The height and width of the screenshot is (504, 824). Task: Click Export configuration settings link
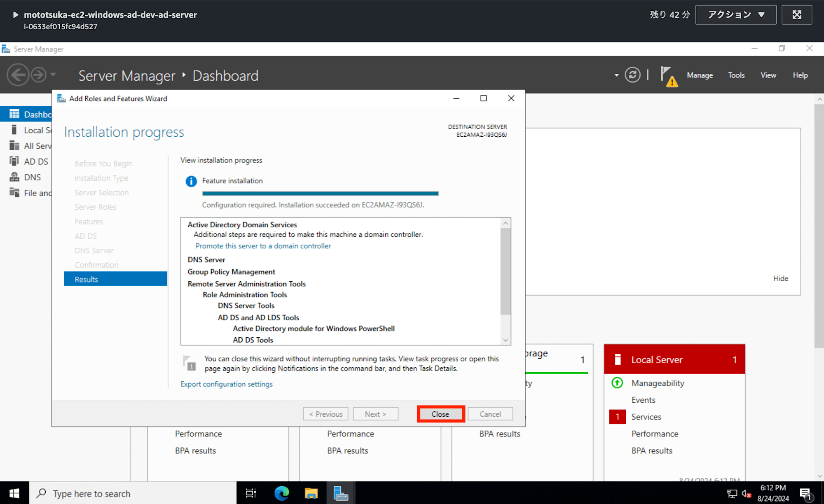pos(227,384)
